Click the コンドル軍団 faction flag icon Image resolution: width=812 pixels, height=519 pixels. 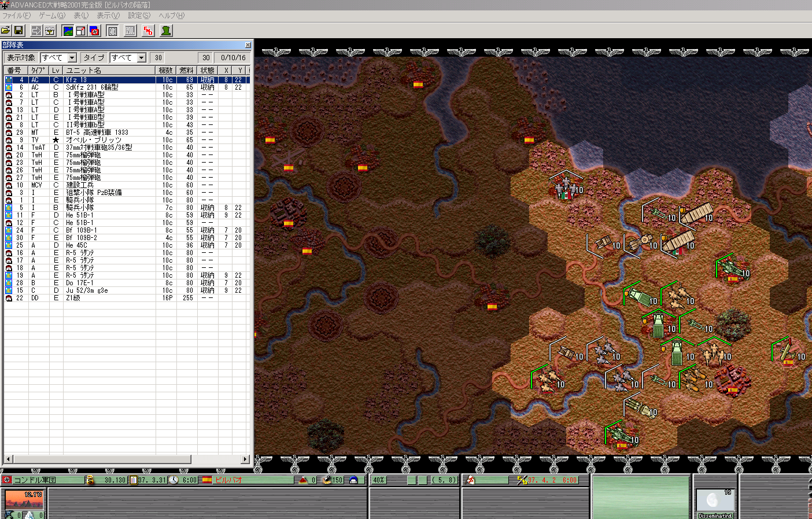(x=7, y=480)
